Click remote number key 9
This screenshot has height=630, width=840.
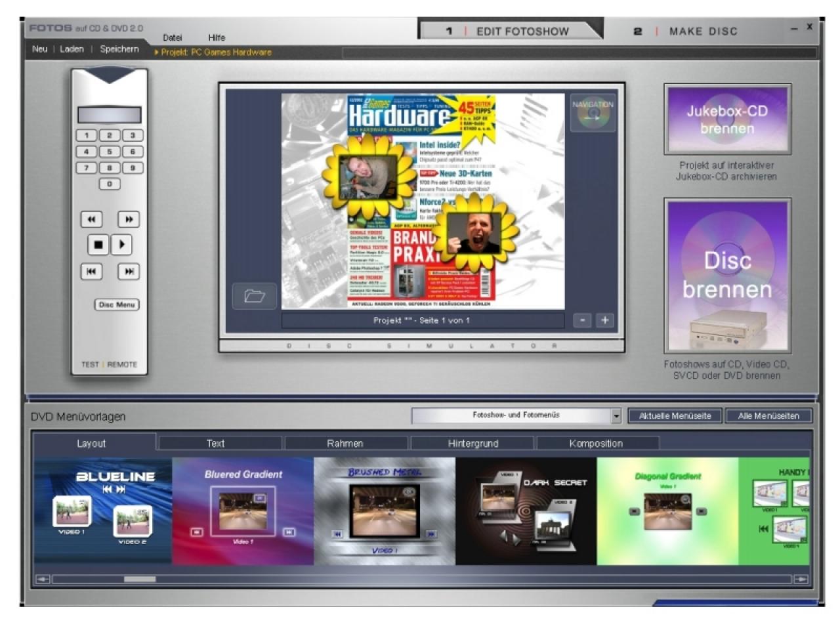[133, 168]
